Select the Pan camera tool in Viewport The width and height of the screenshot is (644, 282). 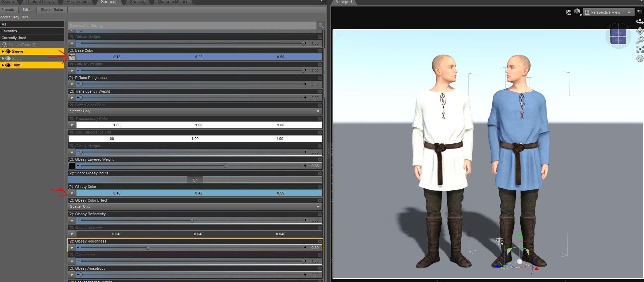[640, 31]
